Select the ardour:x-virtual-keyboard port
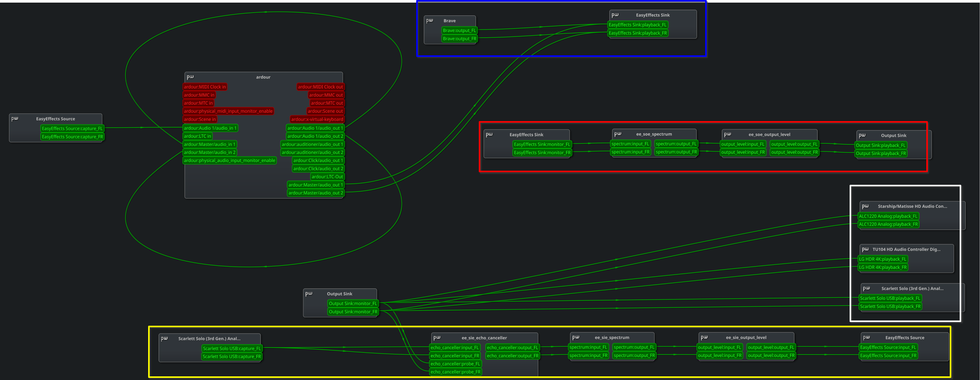Viewport: 980px width, 380px height. point(317,119)
